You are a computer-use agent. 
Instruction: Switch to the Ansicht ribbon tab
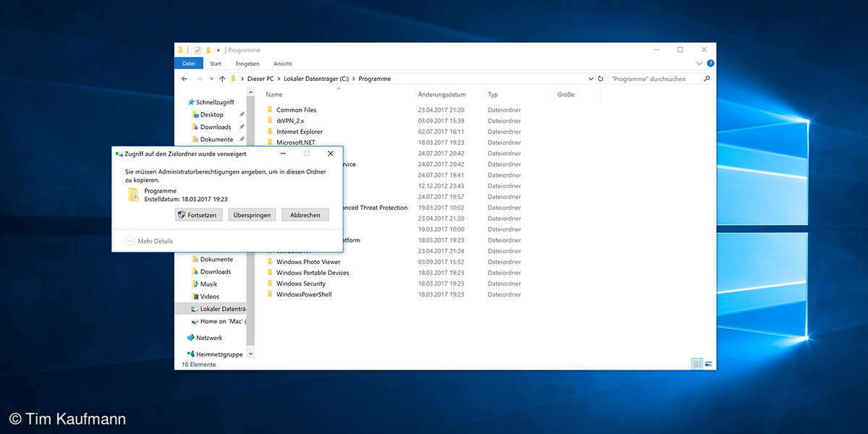[283, 64]
